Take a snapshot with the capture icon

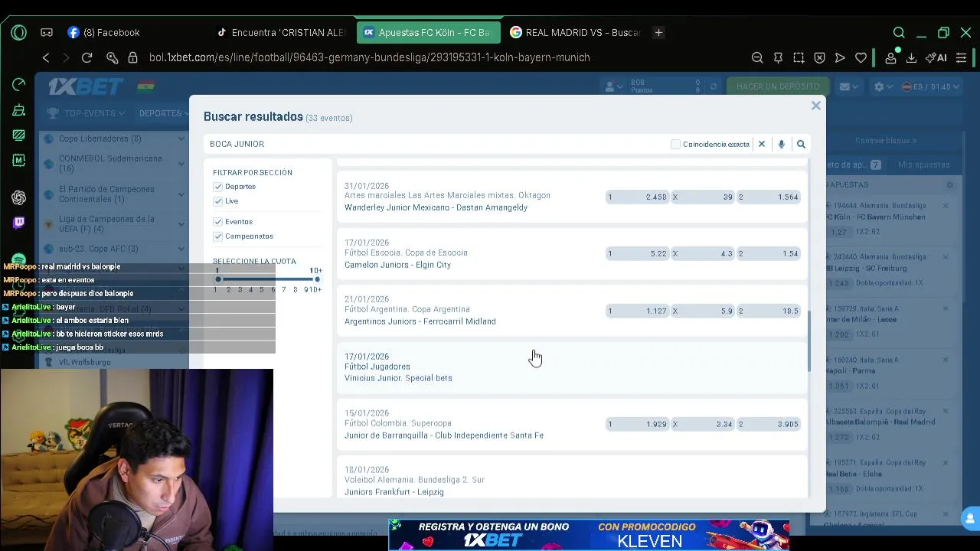[799, 57]
